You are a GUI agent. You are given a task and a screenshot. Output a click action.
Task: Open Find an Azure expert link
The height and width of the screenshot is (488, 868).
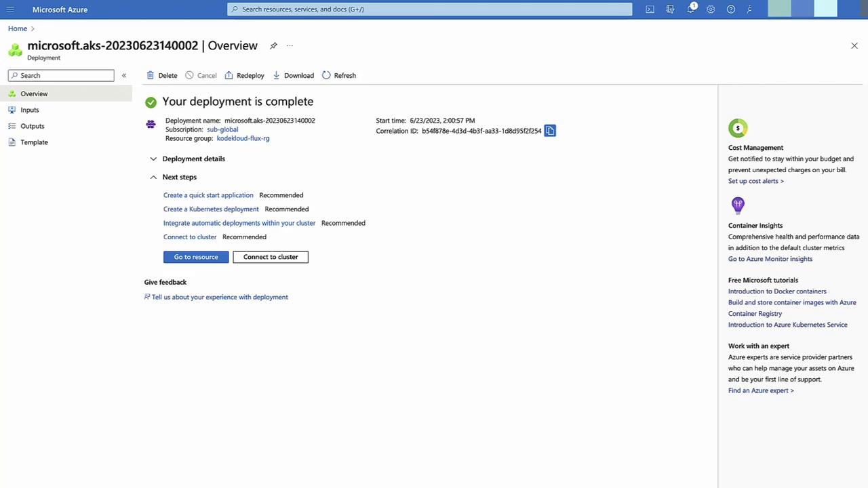761,390
